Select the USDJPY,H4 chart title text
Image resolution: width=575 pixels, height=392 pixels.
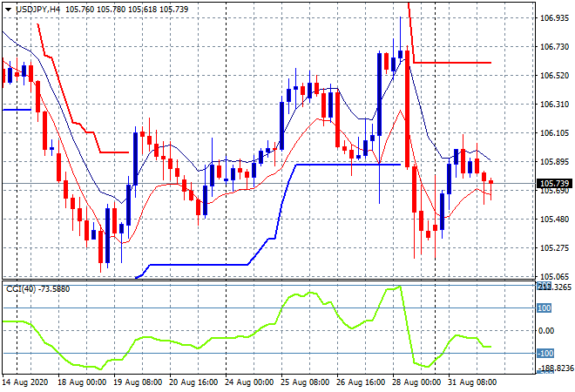click(38, 10)
